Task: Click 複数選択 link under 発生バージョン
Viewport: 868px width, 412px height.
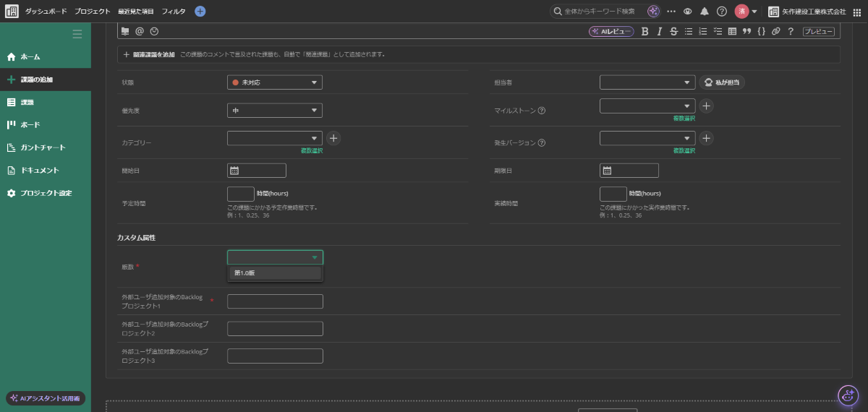Action: coord(684,150)
